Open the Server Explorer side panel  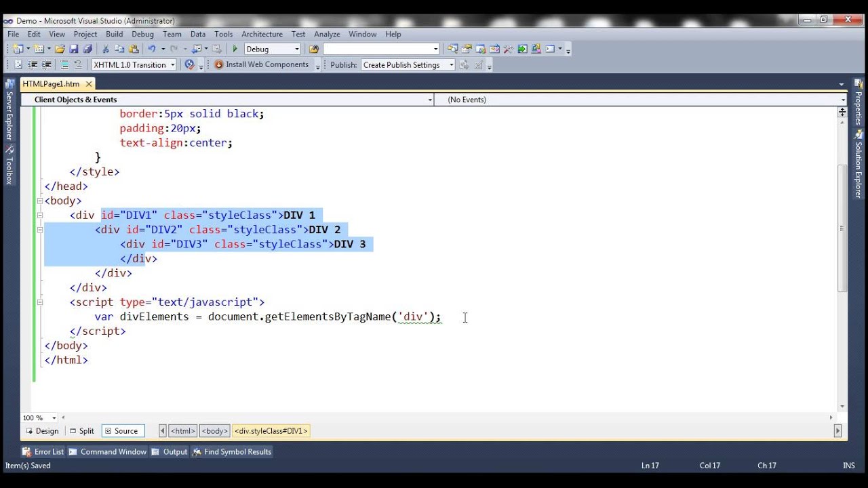coord(9,110)
